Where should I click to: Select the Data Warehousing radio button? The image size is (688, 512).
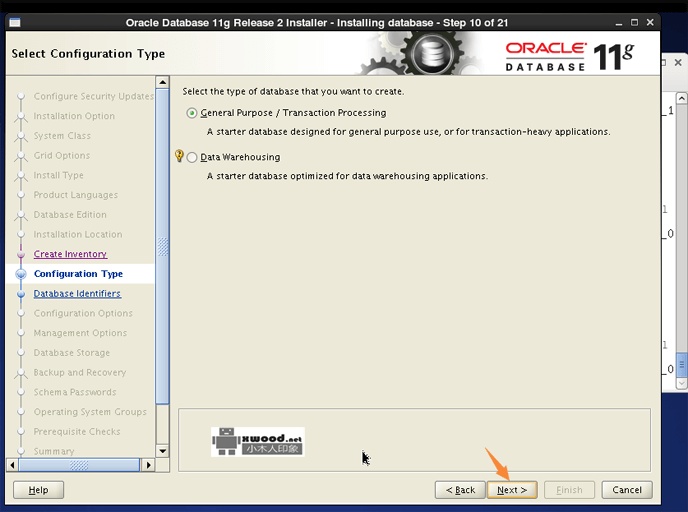(192, 157)
